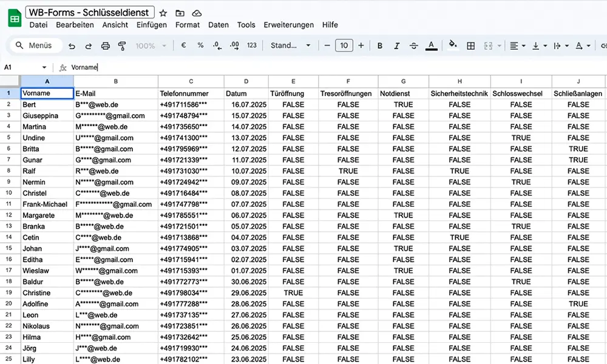Select phone cell +491798034***
Viewport: 607px width, 364px height.
point(191,293)
